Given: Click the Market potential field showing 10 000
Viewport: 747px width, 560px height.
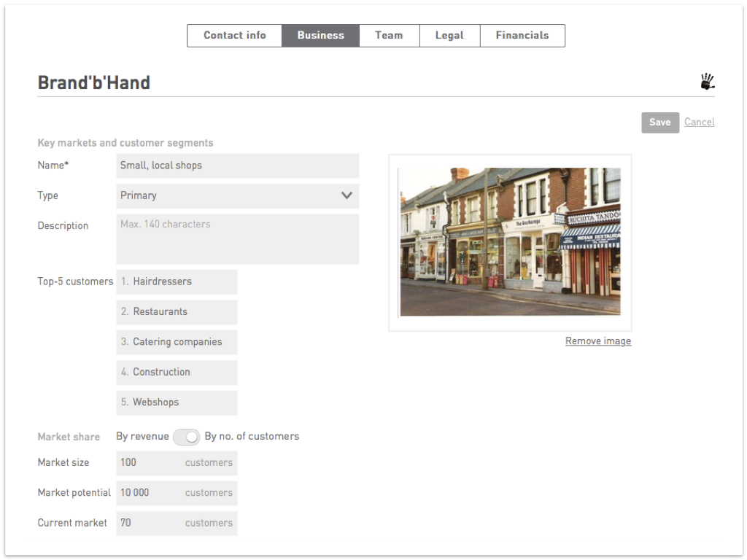Looking at the screenshot, I should 177,493.
